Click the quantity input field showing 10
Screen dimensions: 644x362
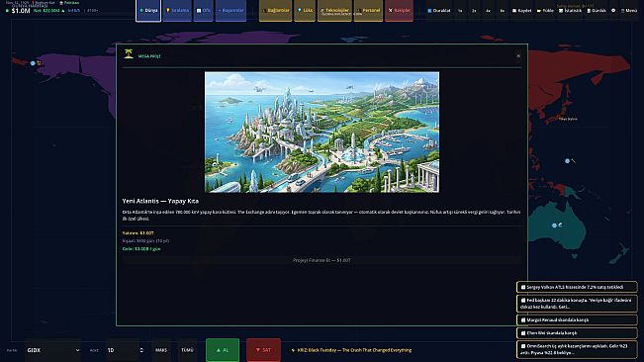122,350
